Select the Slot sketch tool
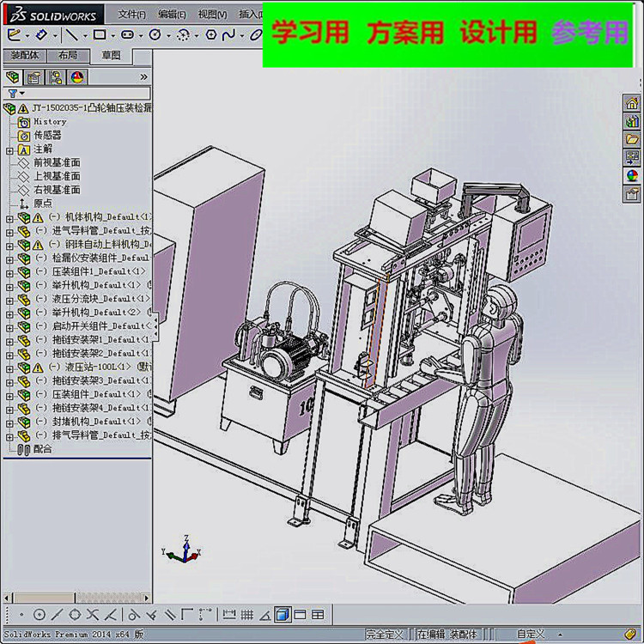The height and width of the screenshot is (644, 644). 128,35
